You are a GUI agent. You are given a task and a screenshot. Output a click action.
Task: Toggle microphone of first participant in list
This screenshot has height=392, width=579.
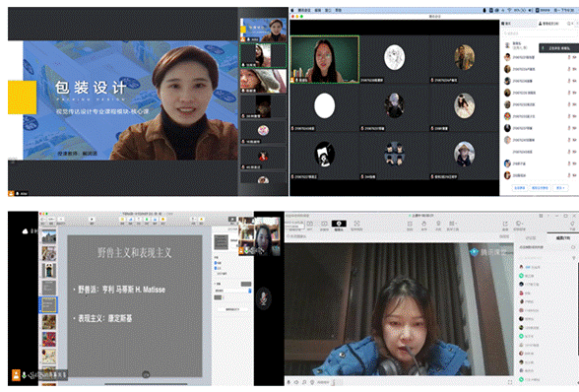tap(569, 57)
